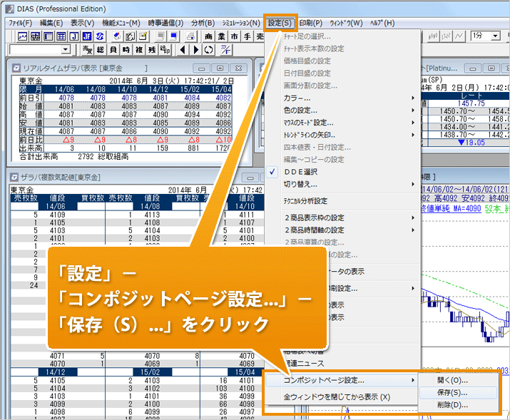Click the circular refresh arrows icon

point(208,50)
